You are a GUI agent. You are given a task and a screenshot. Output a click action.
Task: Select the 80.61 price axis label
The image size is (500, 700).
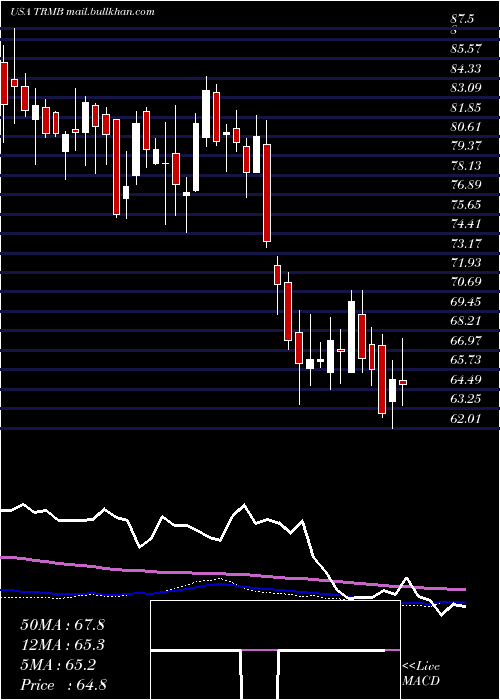[x=466, y=127]
